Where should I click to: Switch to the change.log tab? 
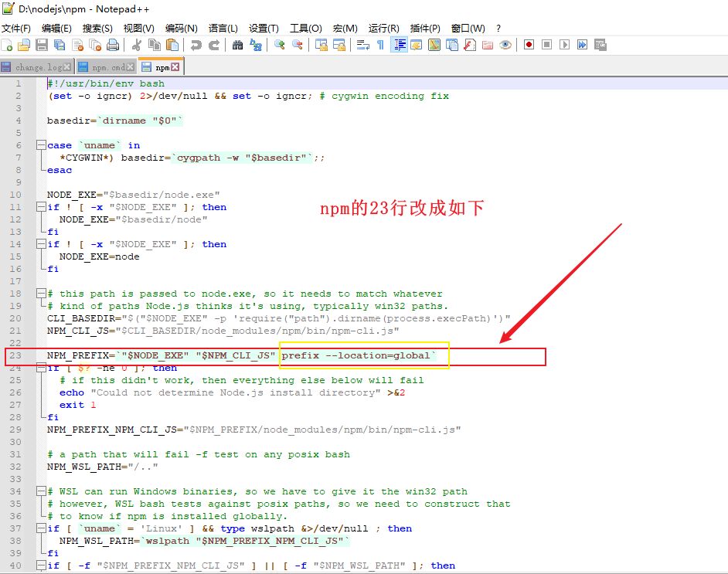point(38,67)
